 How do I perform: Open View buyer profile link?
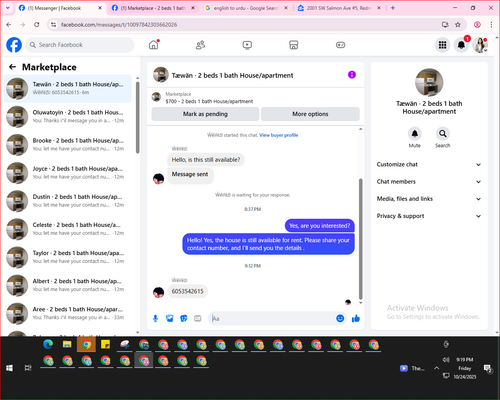point(279,135)
